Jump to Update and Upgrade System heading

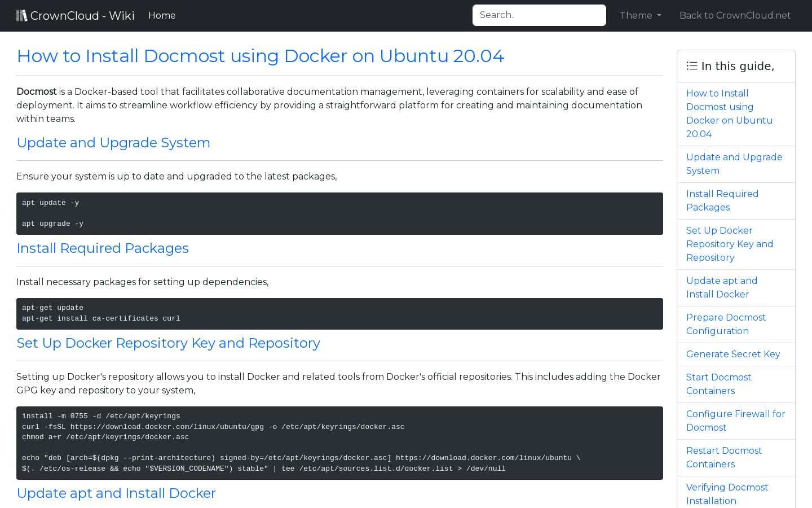(113, 143)
